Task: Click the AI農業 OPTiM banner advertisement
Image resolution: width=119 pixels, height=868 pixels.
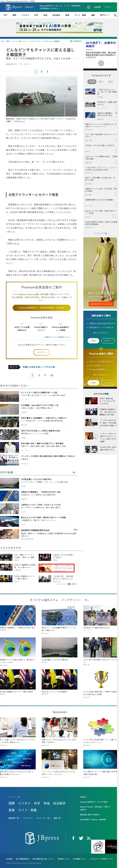Action: 59,28
